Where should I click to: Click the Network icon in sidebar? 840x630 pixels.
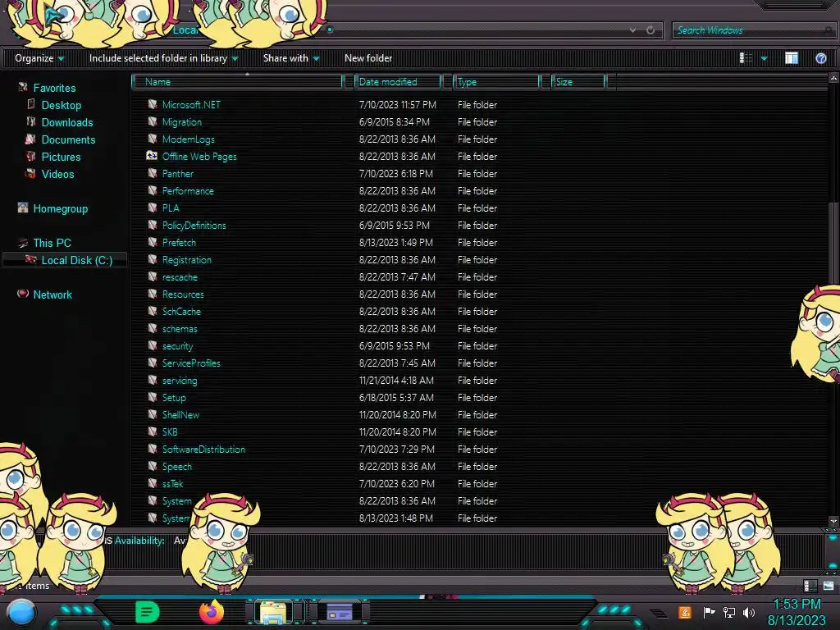[x=22, y=294]
